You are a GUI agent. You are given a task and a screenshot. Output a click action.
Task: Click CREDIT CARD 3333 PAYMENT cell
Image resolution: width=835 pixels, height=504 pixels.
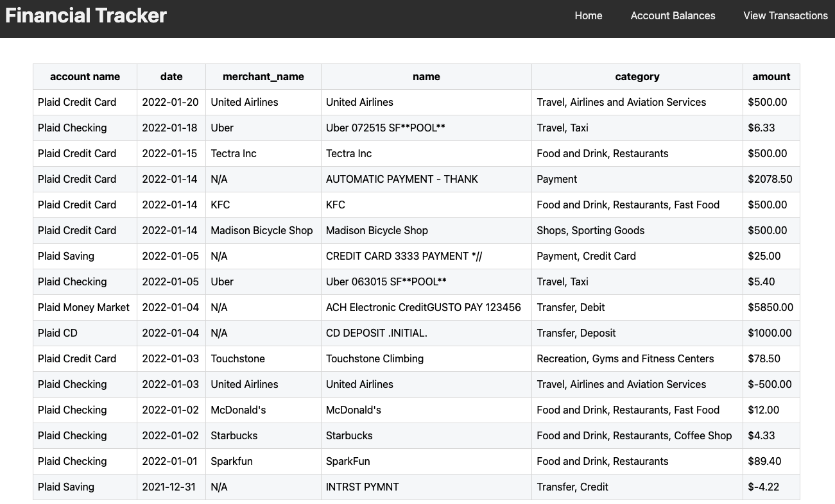click(x=426, y=256)
